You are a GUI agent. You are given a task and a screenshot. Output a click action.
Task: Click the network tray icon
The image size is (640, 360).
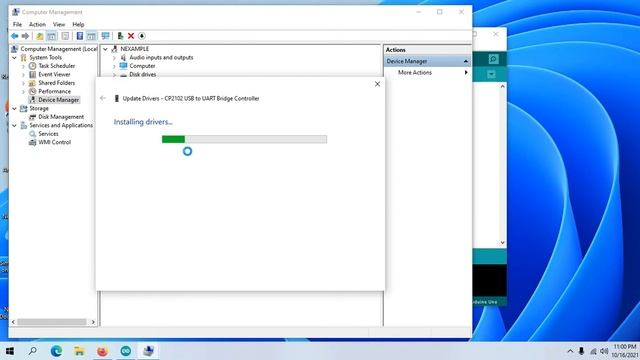[x=593, y=351]
